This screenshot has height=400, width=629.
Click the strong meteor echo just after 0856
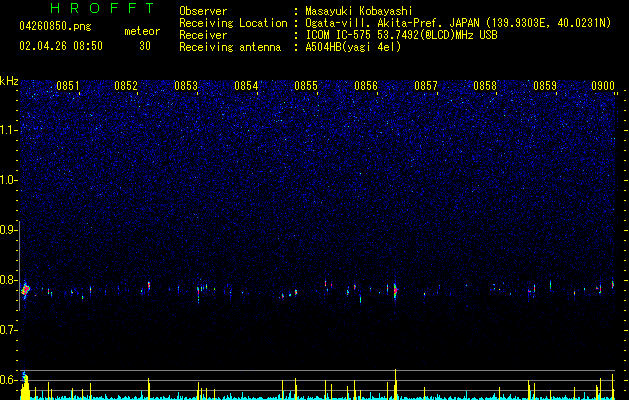tap(395, 290)
